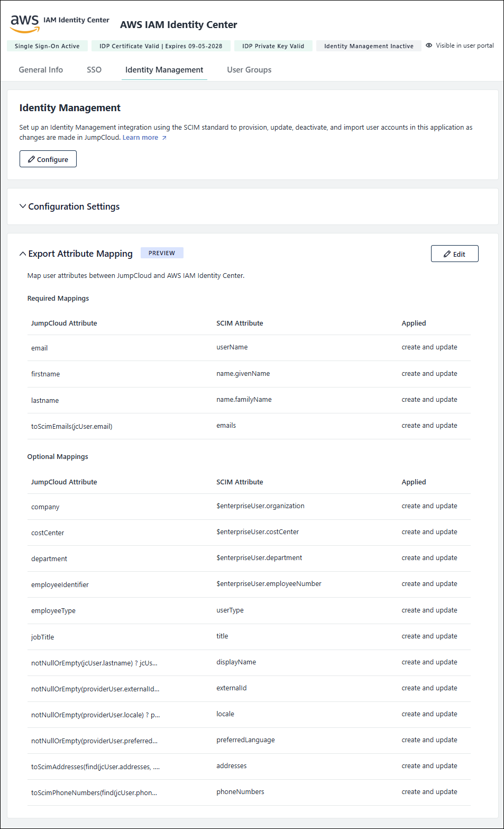
Task: Collapse the Export Attribute Mapping section
Action: 23,254
